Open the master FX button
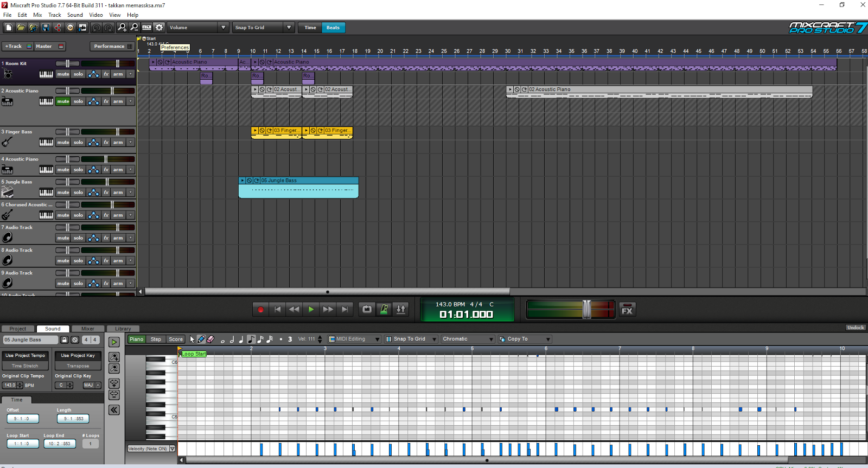Image resolution: width=868 pixels, height=468 pixels. click(627, 310)
